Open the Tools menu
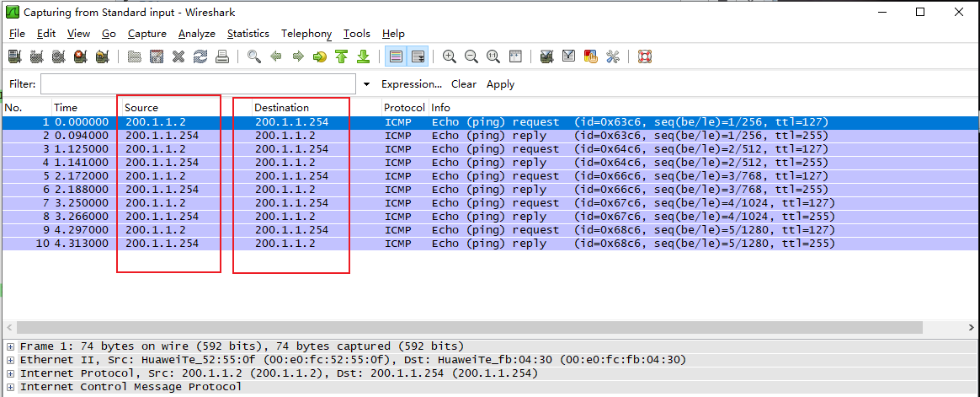 point(357,34)
